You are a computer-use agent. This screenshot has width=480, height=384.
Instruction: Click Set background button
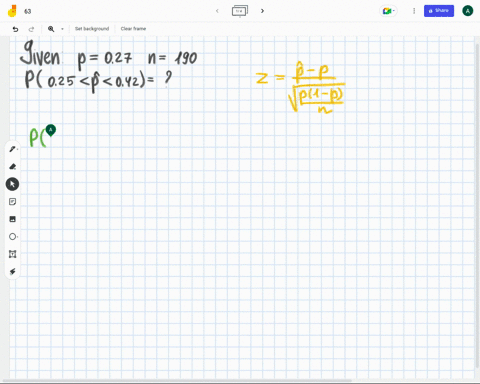click(x=92, y=29)
